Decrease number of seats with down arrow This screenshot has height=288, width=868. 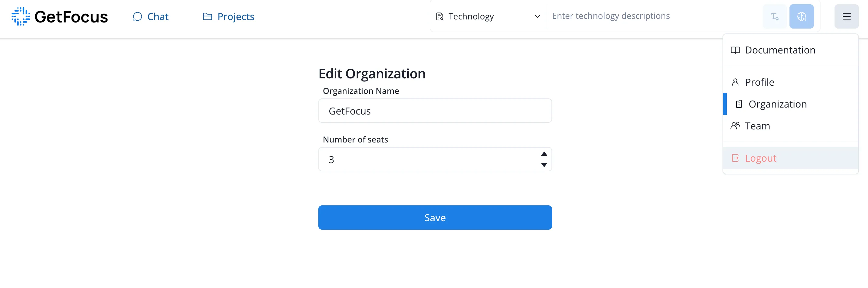544,165
